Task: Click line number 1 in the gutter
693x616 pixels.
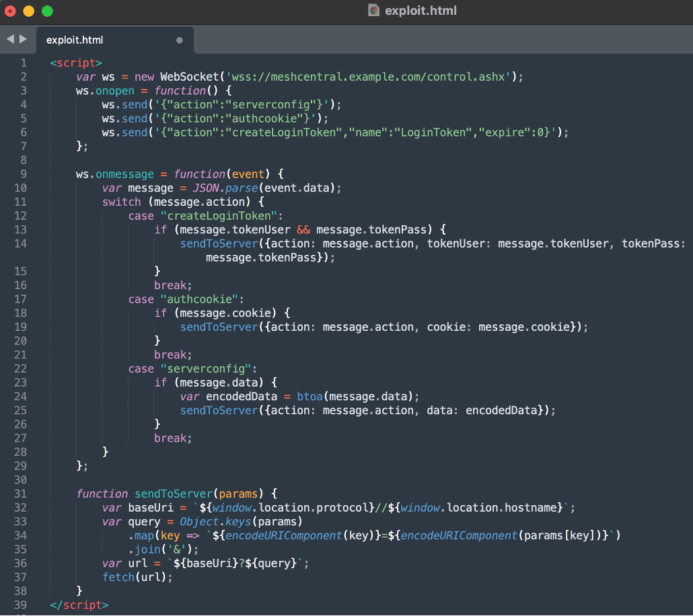Action: (24, 63)
